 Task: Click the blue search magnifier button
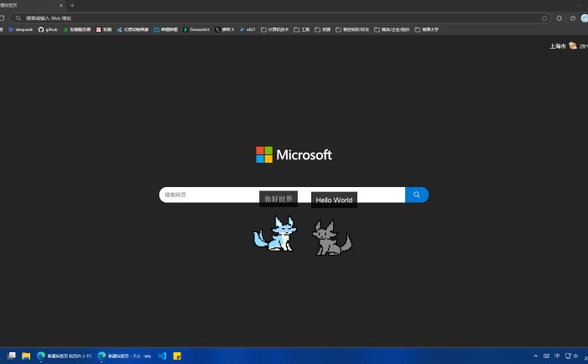[416, 195]
